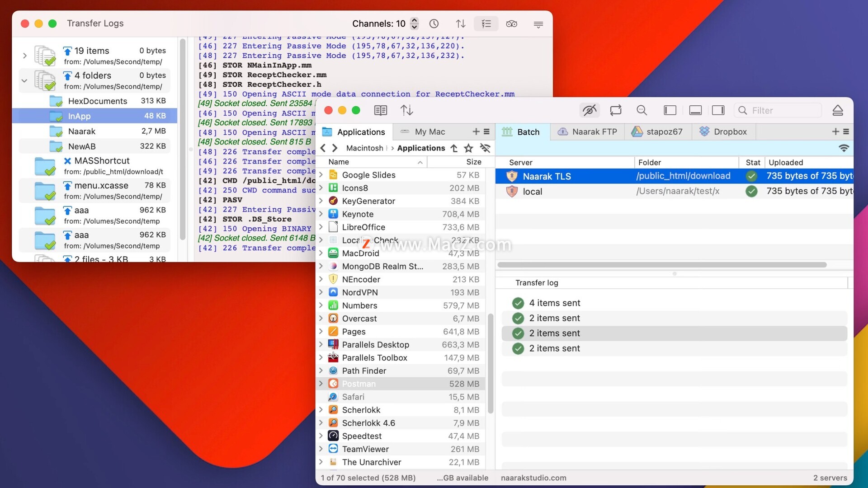Toggle hidden files eye icon
Screen dimensions: 868x488
pyautogui.click(x=590, y=110)
